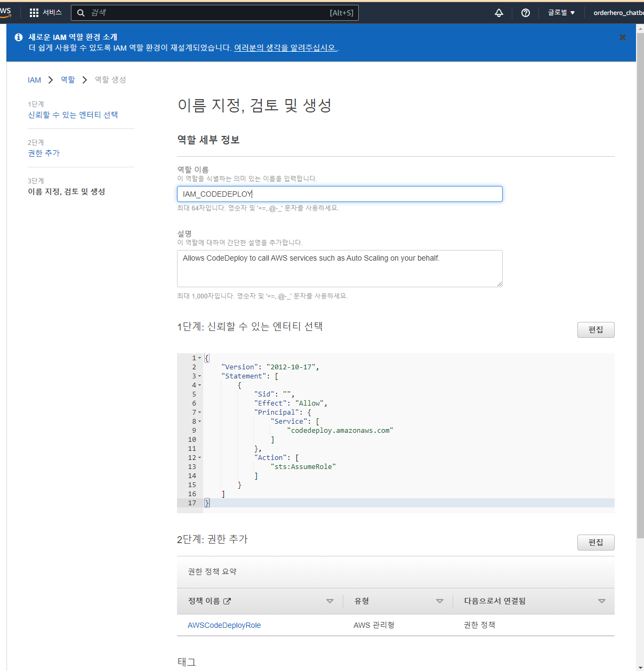
Task: Collapse code fold arrow on line 1
Action: click(200, 358)
